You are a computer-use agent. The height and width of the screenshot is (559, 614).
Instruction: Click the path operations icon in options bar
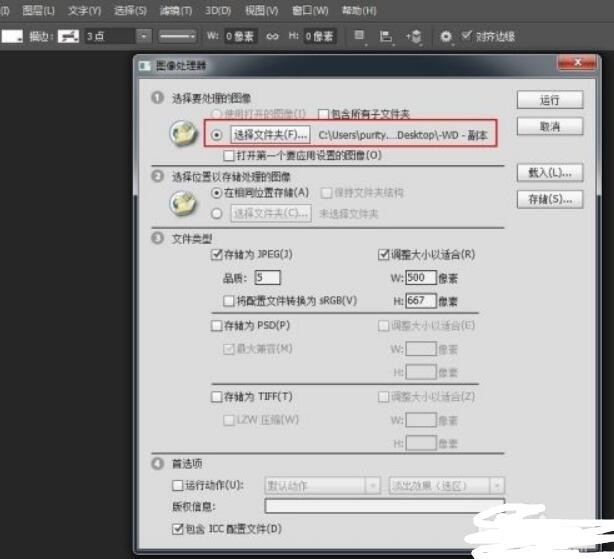point(359,36)
